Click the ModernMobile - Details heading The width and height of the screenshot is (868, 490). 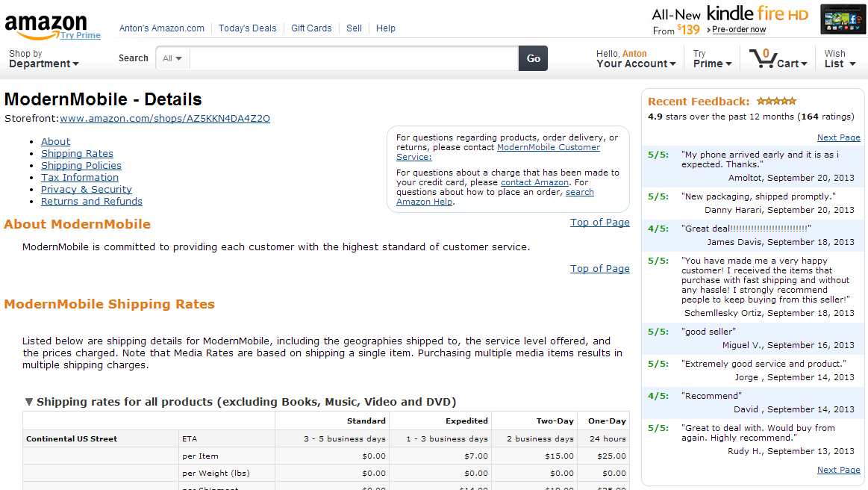pyautogui.click(x=103, y=100)
